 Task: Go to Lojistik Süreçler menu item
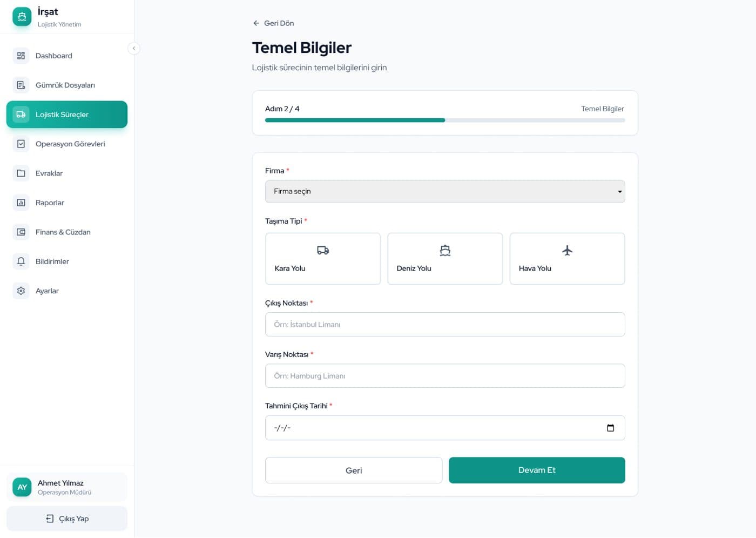[x=67, y=115]
